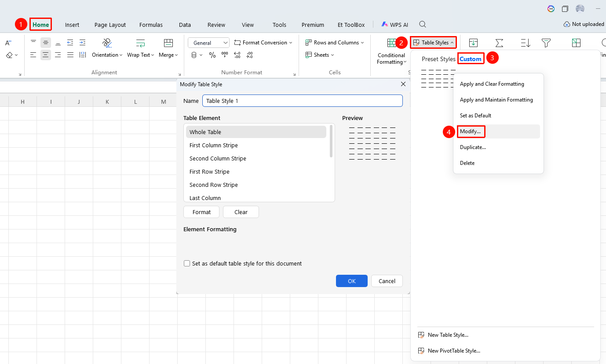
Task: Increase decimal places icon
Action: click(x=237, y=55)
